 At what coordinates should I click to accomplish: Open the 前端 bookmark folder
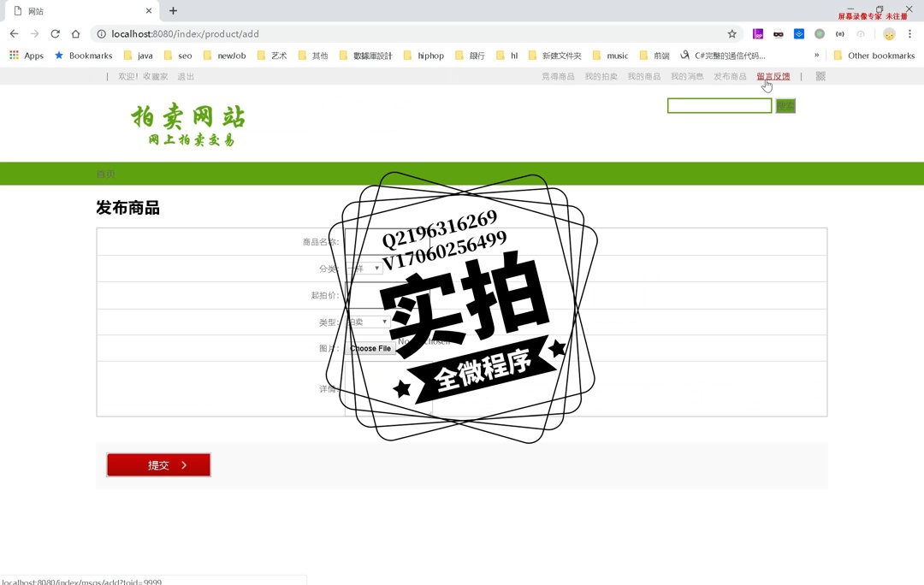[x=654, y=56]
